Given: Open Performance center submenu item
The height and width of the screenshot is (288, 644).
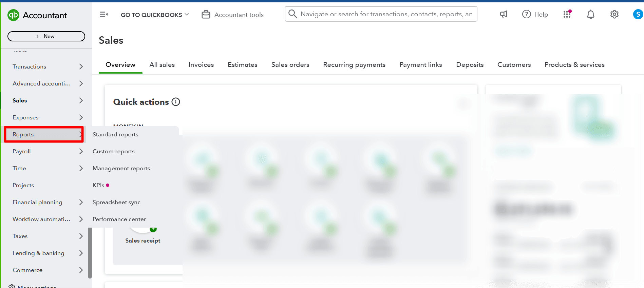Looking at the screenshot, I should point(119,219).
